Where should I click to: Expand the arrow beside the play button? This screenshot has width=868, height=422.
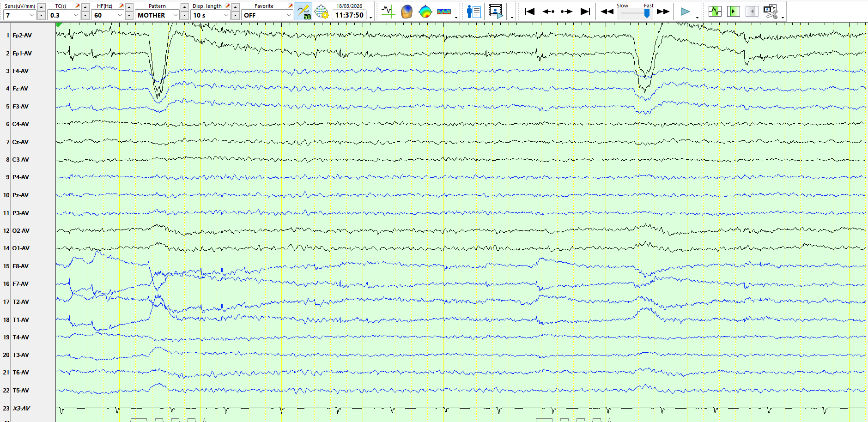(x=697, y=18)
